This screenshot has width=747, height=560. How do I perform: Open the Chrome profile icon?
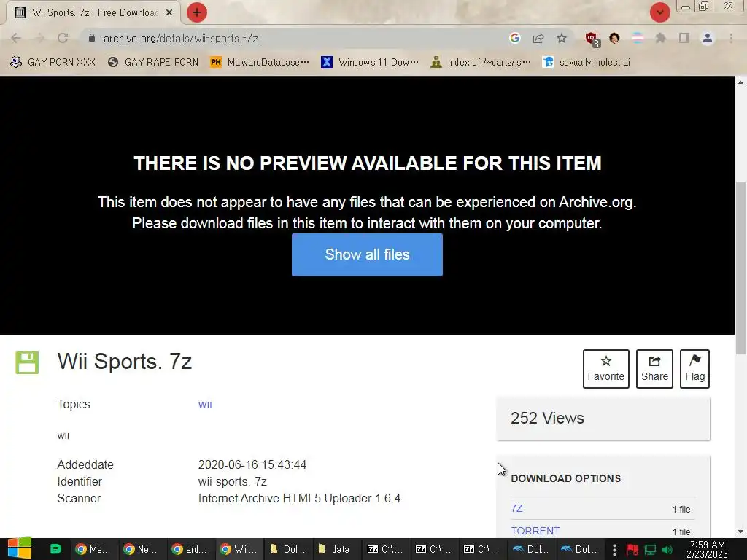[x=708, y=38]
